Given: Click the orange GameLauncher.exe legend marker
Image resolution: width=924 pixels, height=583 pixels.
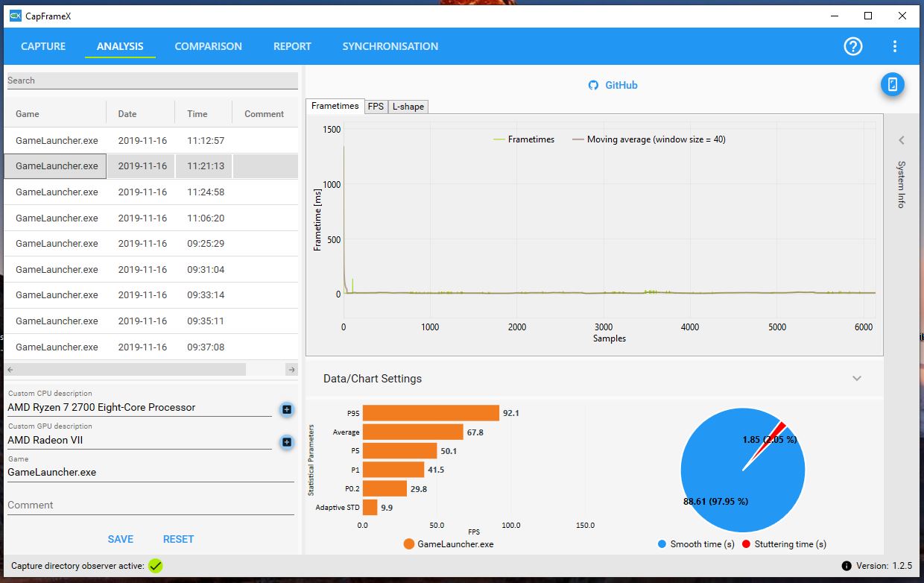Looking at the screenshot, I should [x=408, y=544].
